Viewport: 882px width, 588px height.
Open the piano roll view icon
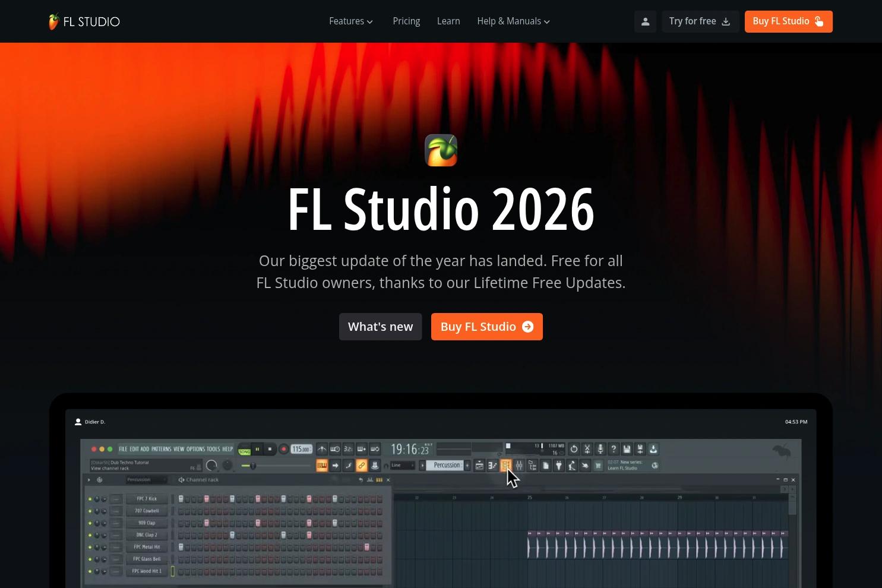coord(492,466)
